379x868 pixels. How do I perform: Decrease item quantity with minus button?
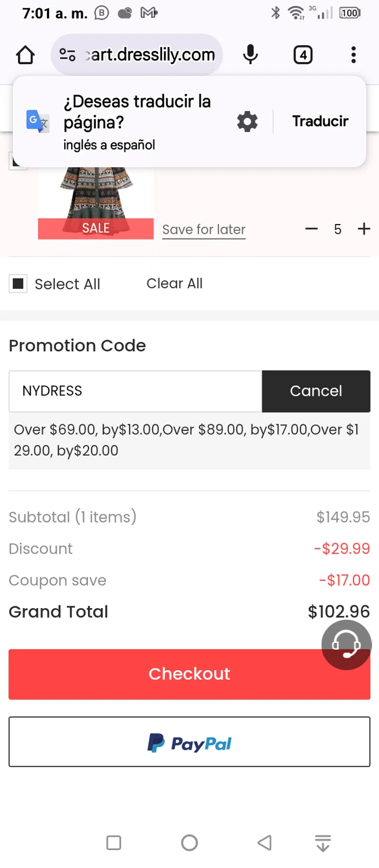pos(311,229)
